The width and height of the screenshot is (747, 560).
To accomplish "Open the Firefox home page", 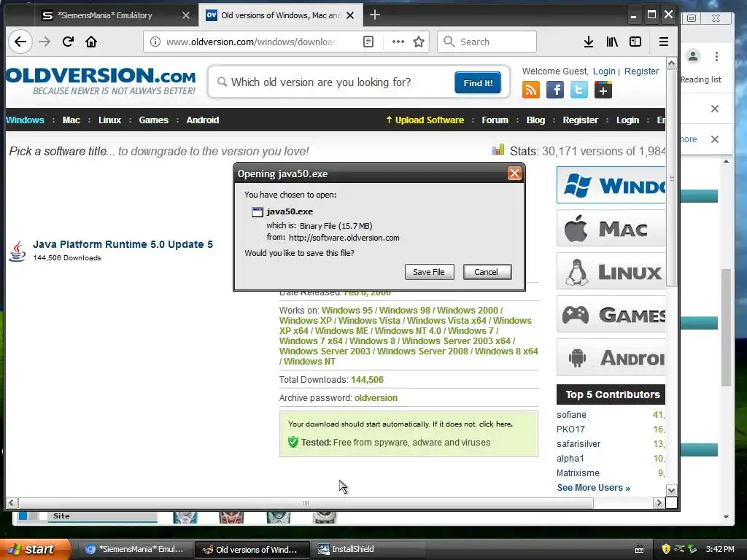I will (x=91, y=42).
